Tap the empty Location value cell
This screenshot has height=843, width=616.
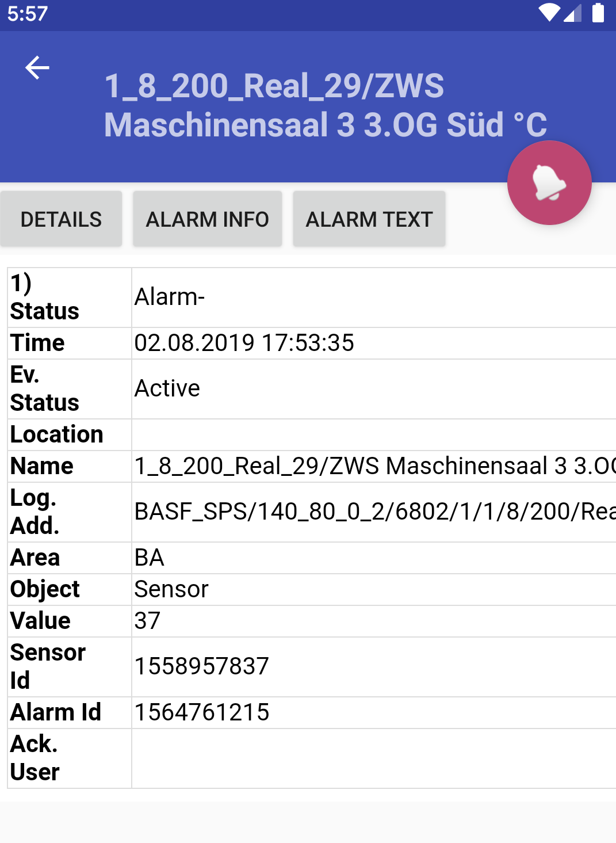(374, 435)
